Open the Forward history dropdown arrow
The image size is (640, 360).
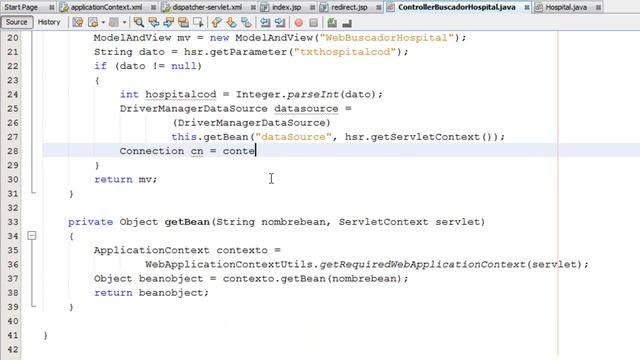click(x=124, y=22)
